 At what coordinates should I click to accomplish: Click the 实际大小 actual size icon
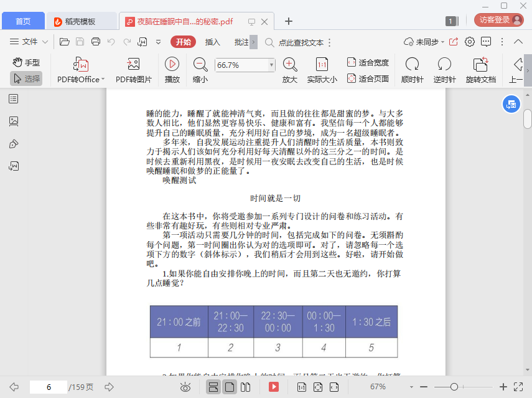click(322, 64)
